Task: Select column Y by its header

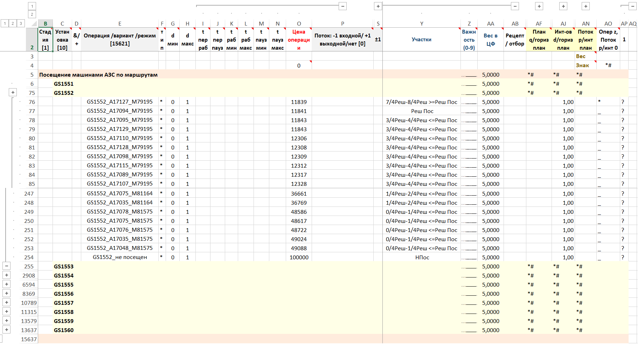Action: (422, 24)
